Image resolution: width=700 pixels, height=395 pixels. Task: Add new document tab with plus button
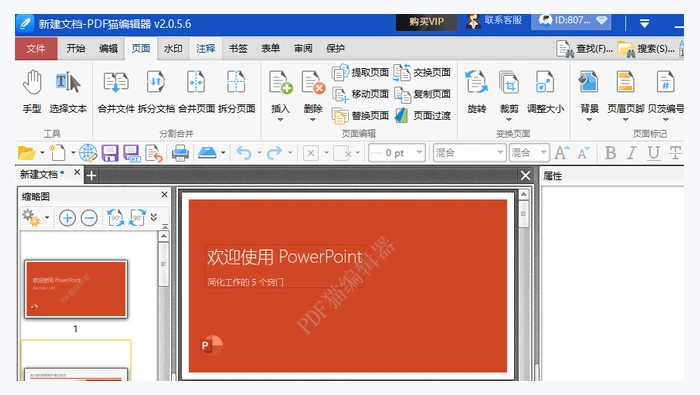[x=91, y=175]
